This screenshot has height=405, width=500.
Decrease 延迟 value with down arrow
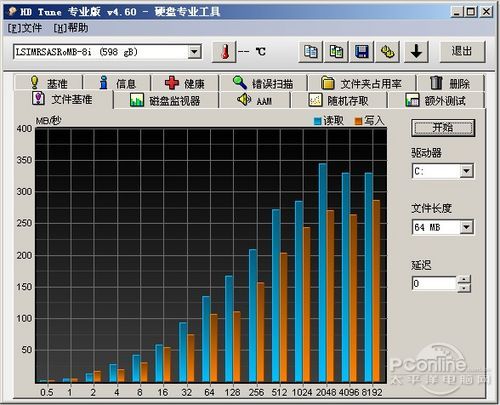click(464, 288)
